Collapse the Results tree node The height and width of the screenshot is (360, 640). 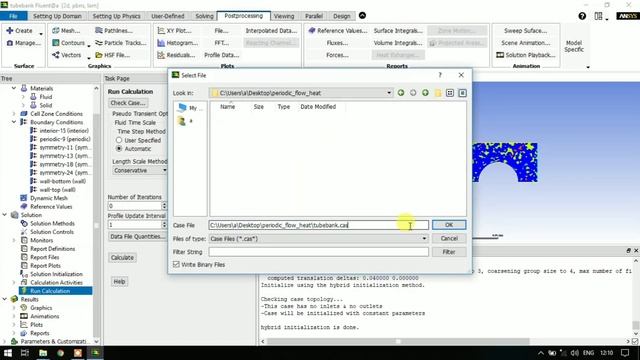(5, 299)
